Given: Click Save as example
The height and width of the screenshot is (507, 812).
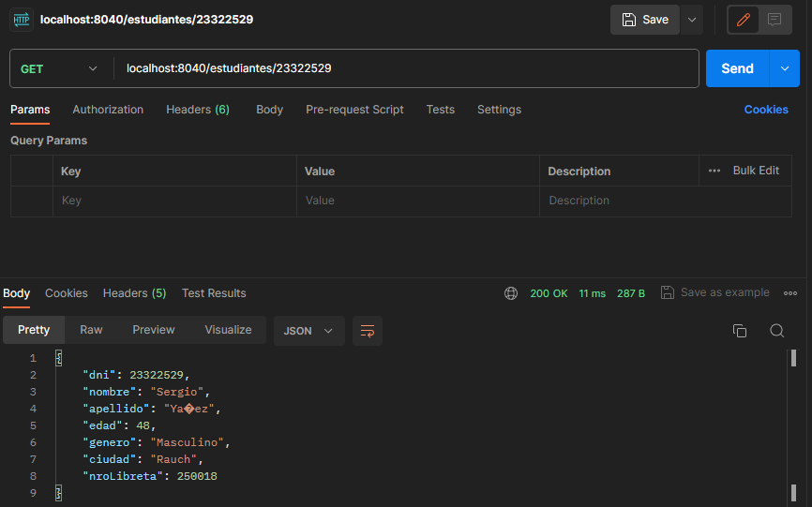Looking at the screenshot, I should pyautogui.click(x=715, y=292).
